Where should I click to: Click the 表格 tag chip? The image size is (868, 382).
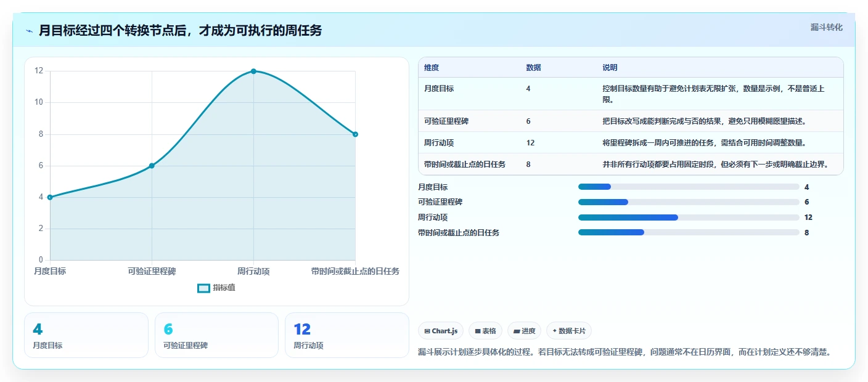pyautogui.click(x=486, y=331)
